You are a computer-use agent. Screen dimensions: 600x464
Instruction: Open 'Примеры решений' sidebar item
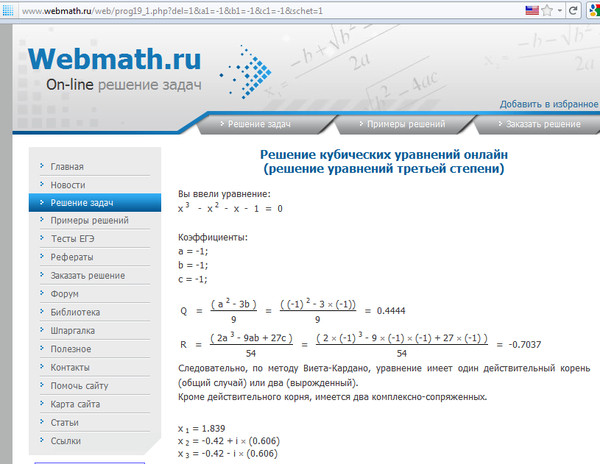click(90, 221)
